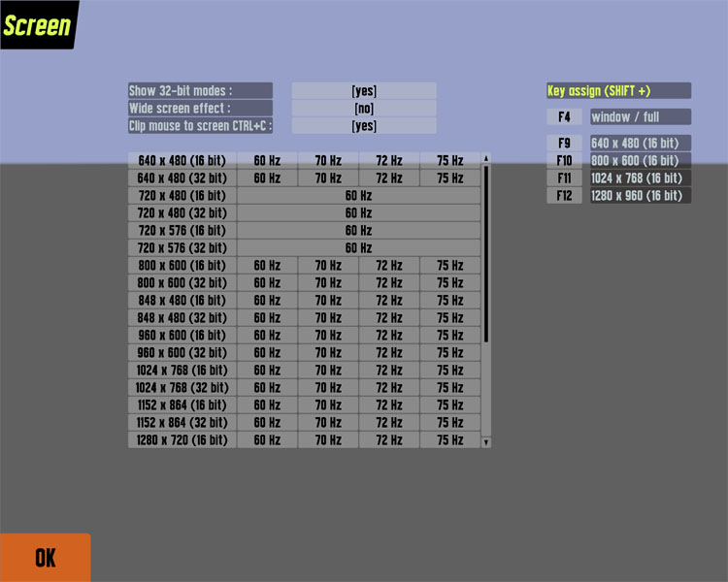Click 'window / full' key assign entry
The image size is (728, 582).
click(x=641, y=116)
